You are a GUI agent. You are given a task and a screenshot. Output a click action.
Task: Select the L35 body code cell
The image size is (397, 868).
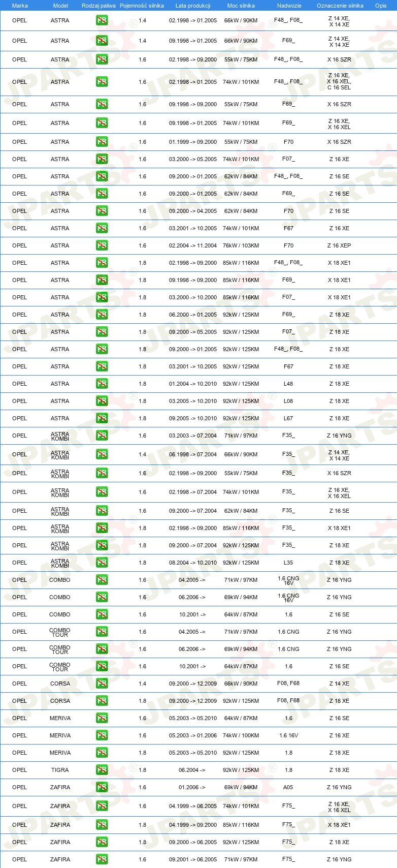tap(288, 563)
